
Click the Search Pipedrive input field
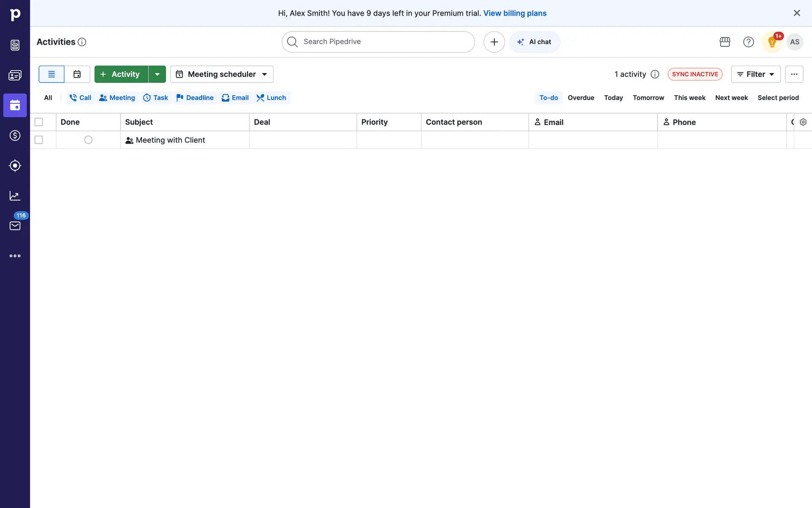[378, 42]
